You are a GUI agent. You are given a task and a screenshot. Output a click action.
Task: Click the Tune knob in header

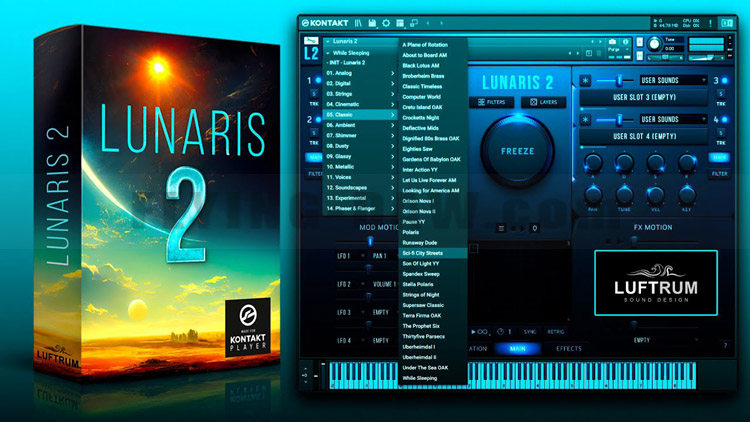tap(654, 44)
